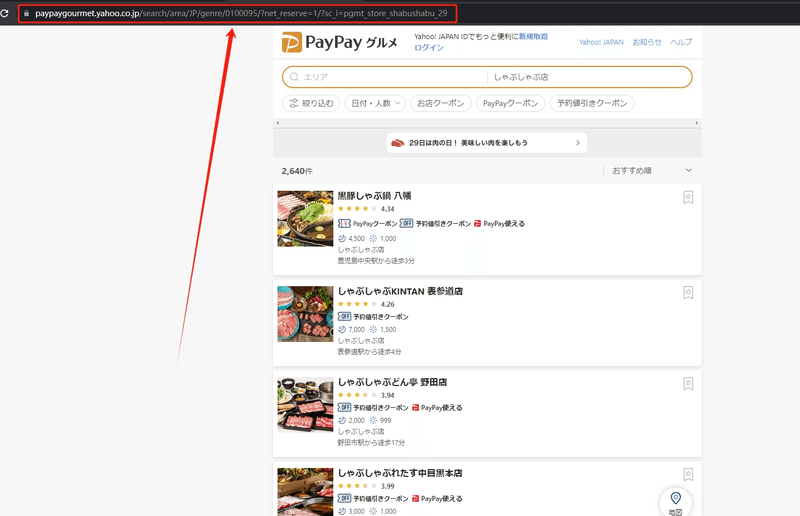Click 表参道駅から徒歩4分 access text
The image size is (800, 516).
(369, 352)
